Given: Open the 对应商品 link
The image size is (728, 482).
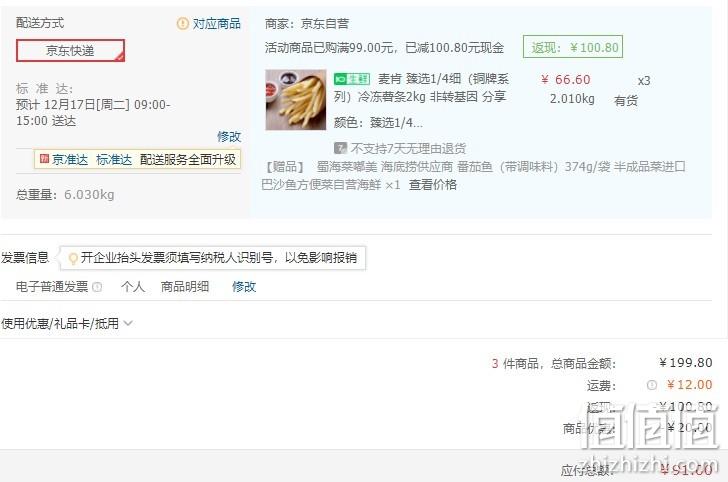Looking at the screenshot, I should [x=217, y=23].
